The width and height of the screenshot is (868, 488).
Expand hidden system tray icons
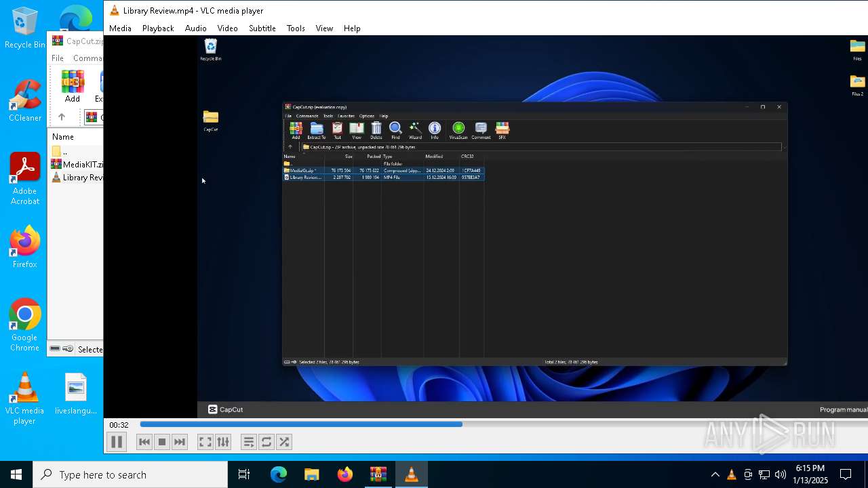coord(715,474)
